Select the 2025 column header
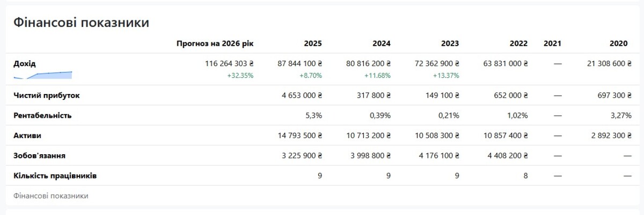Viewport: 644px width, 215px height. click(x=313, y=44)
